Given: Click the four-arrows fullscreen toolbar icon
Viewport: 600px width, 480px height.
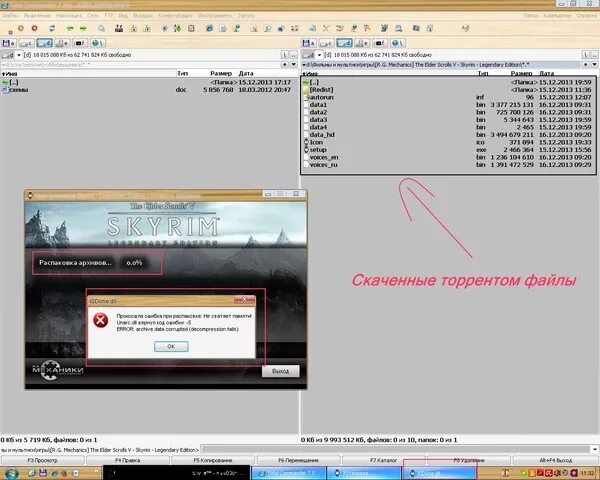Looking at the screenshot, I should point(295,28).
